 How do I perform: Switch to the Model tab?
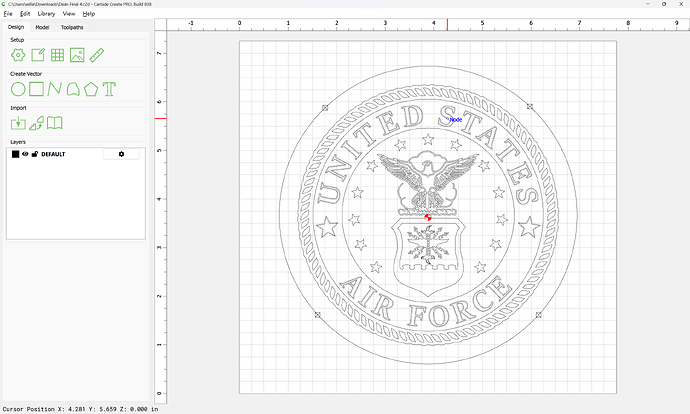pyautogui.click(x=42, y=27)
